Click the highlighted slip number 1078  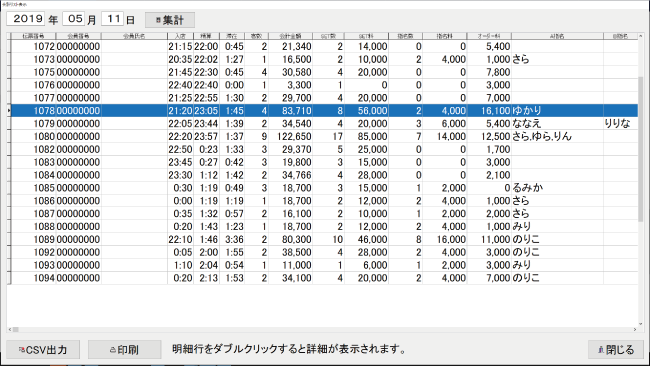44,111
